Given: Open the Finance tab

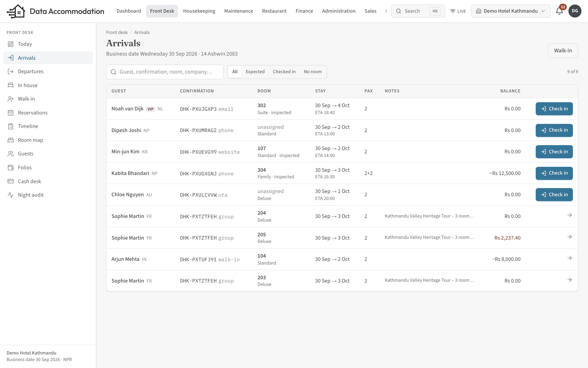Looking at the screenshot, I should click(x=304, y=11).
